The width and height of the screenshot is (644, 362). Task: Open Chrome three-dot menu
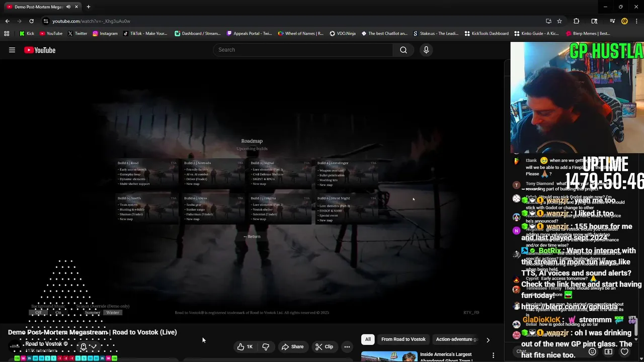pyautogui.click(x=637, y=21)
